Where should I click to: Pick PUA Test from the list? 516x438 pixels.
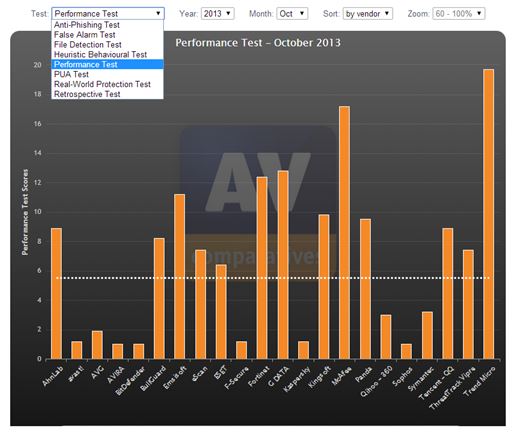tap(107, 74)
